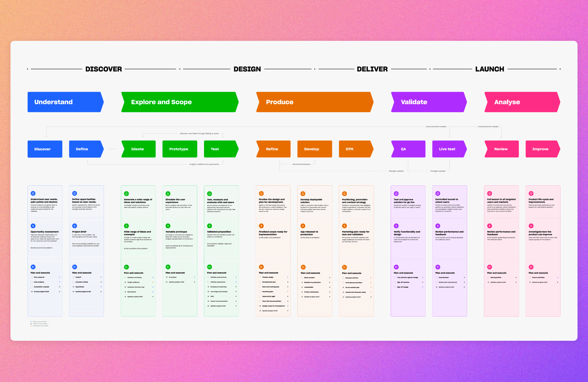The image size is (588, 382).
Task: Click the lightbulb icon above "Understand user needs"
Action: pos(33,193)
